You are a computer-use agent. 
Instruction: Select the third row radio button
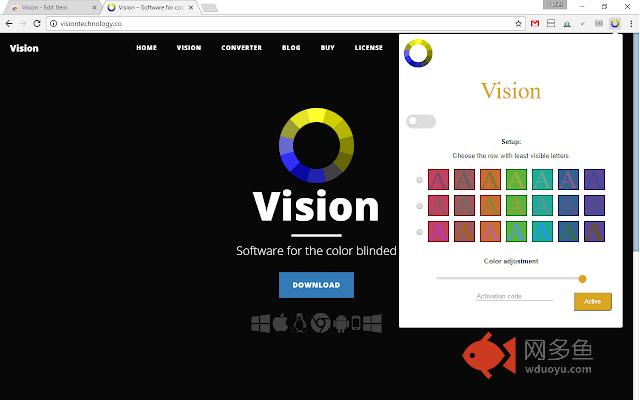(x=419, y=232)
